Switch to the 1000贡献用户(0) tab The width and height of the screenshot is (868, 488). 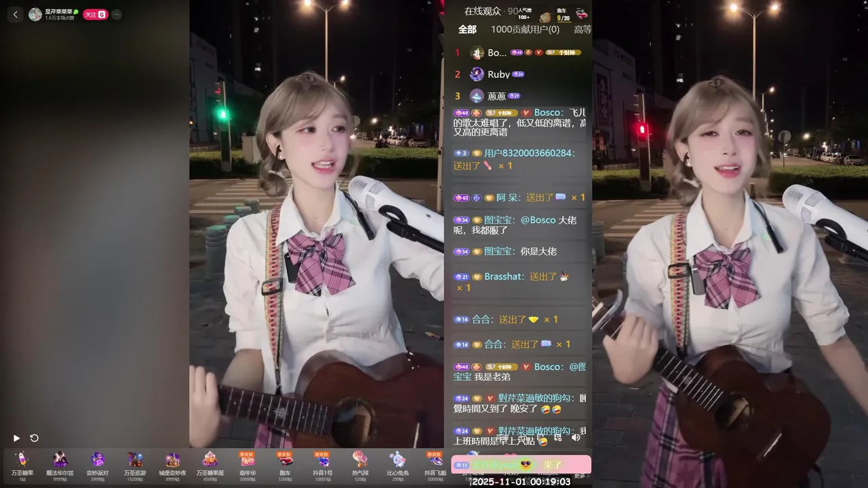526,29
